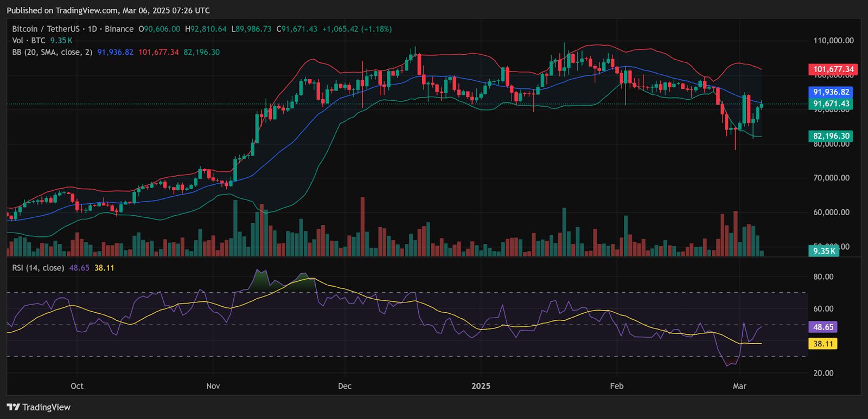868x419 pixels.
Task: Click the green 91,671.43 last price tag
Action: (x=830, y=104)
